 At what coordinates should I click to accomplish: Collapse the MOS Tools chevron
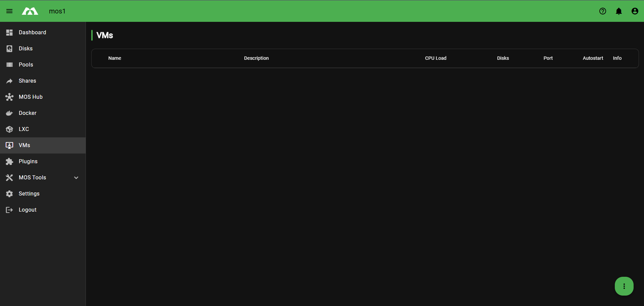tap(76, 177)
